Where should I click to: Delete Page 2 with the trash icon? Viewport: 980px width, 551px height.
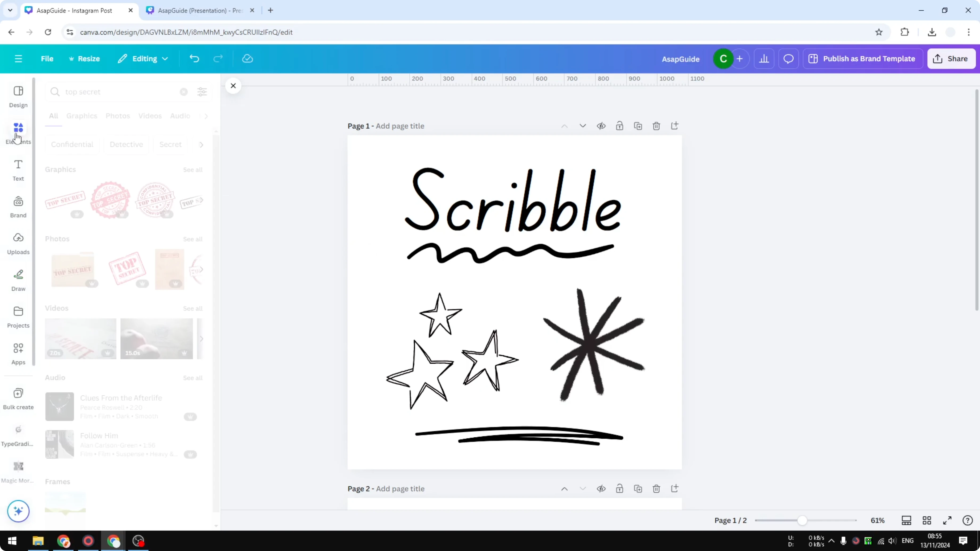[656, 489]
